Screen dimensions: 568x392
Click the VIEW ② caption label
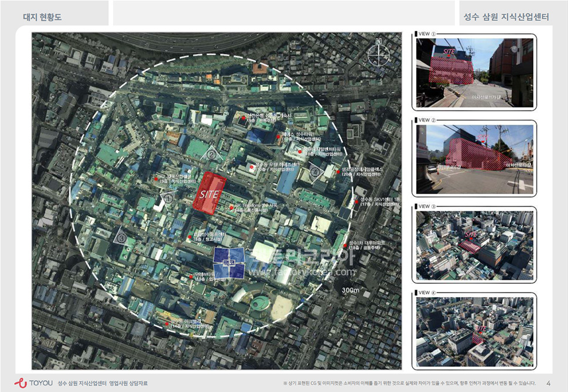[x=426, y=120]
